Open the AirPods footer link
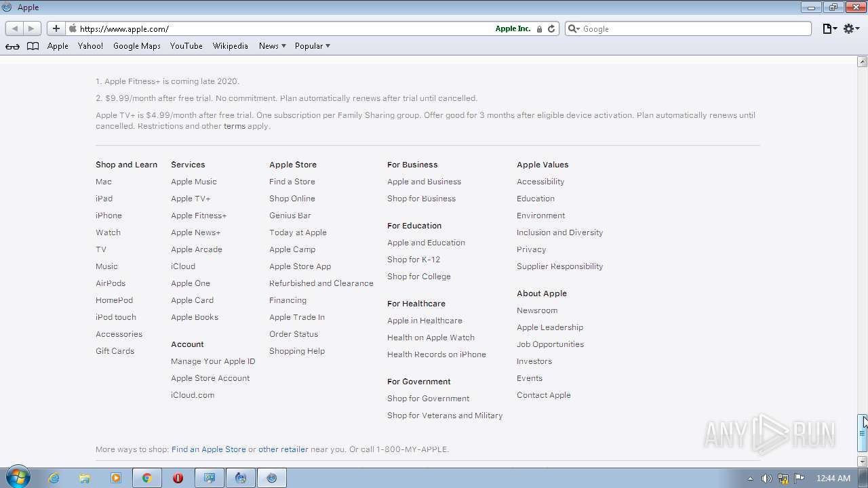The height and width of the screenshot is (488, 868). 111,283
